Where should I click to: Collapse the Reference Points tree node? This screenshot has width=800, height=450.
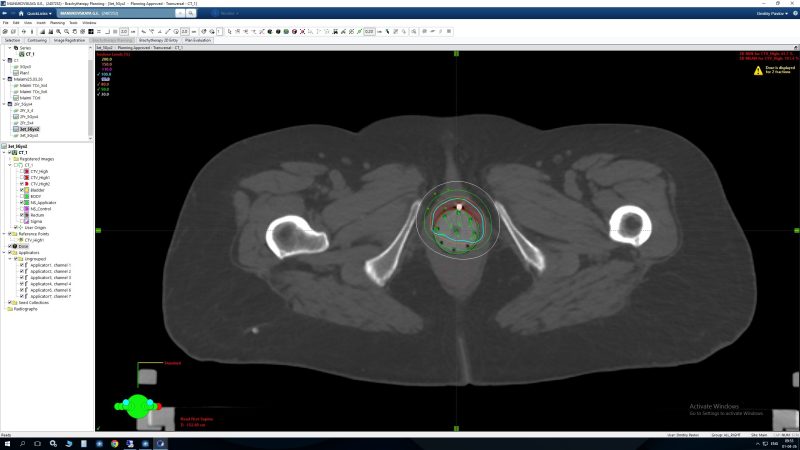tap(7, 234)
